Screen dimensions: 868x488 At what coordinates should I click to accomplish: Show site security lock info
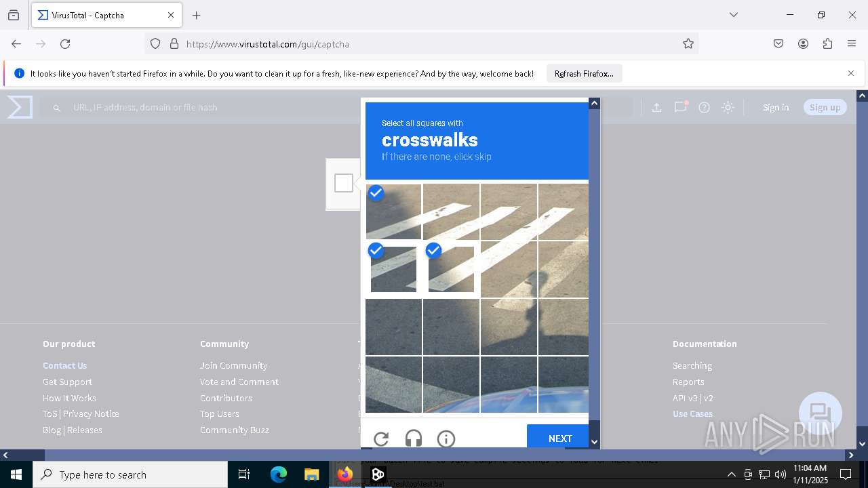(174, 44)
